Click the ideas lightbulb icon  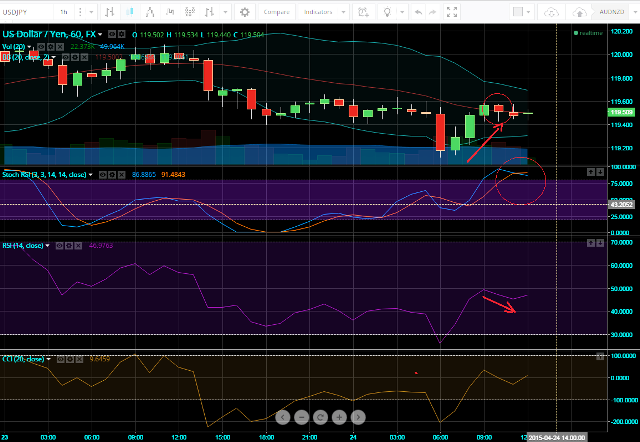click(387, 12)
